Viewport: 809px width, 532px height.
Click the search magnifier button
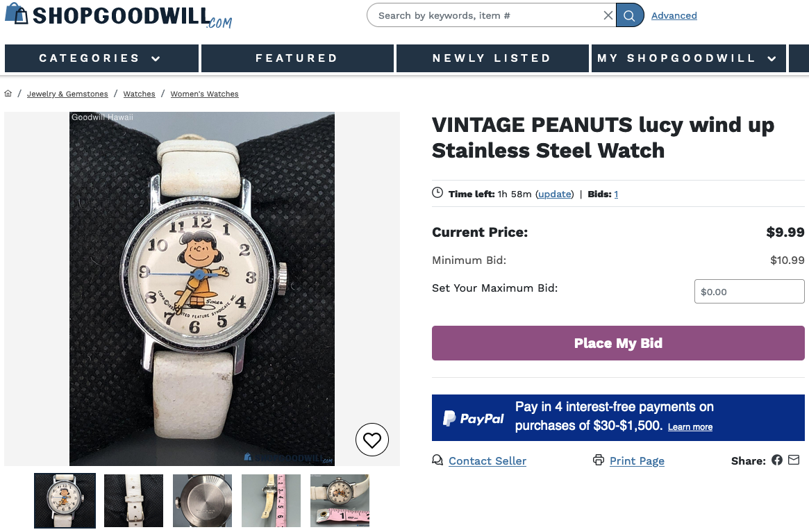click(630, 15)
